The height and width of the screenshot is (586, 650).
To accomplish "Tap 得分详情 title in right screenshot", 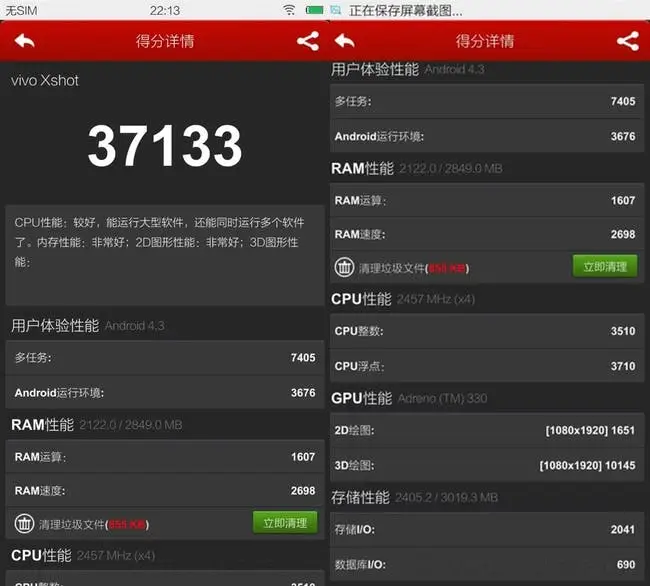I will (x=485, y=41).
